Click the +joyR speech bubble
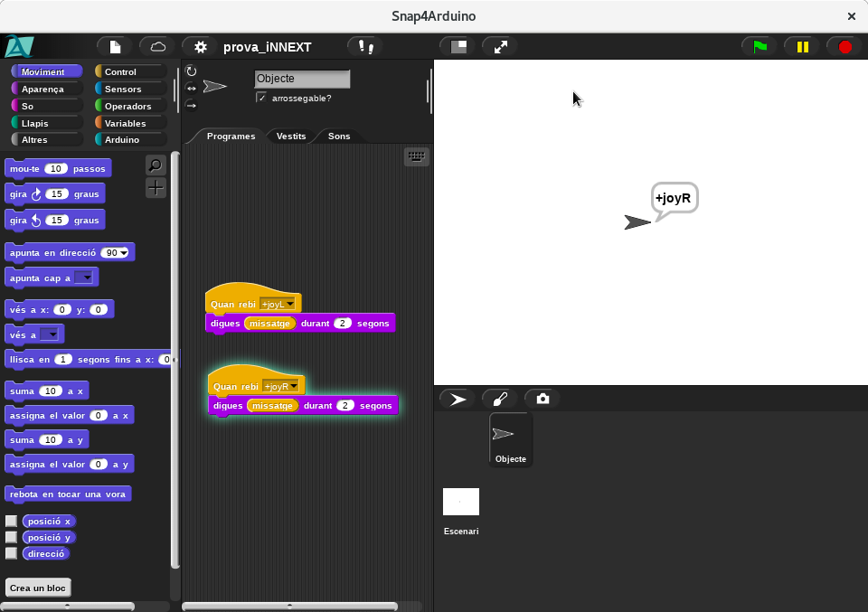This screenshot has width=868, height=612. (x=675, y=199)
